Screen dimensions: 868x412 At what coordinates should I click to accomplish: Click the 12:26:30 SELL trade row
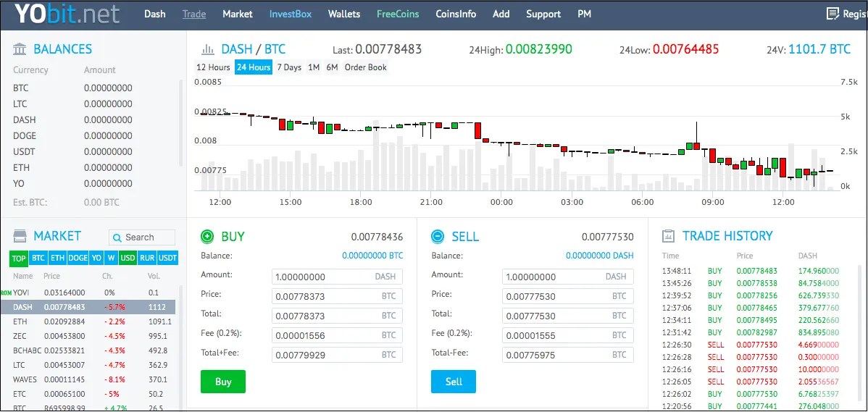pyautogui.click(x=751, y=345)
